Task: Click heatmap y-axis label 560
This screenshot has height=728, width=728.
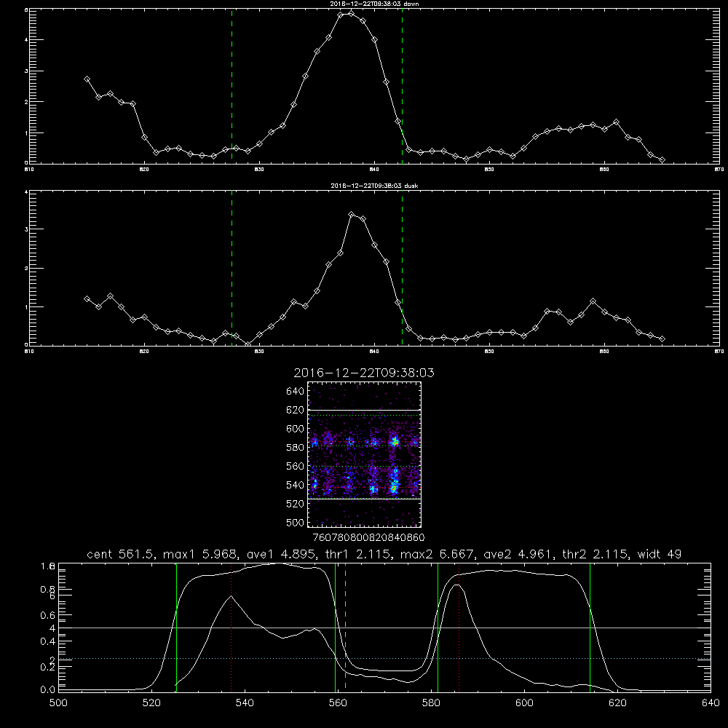Action: point(295,466)
